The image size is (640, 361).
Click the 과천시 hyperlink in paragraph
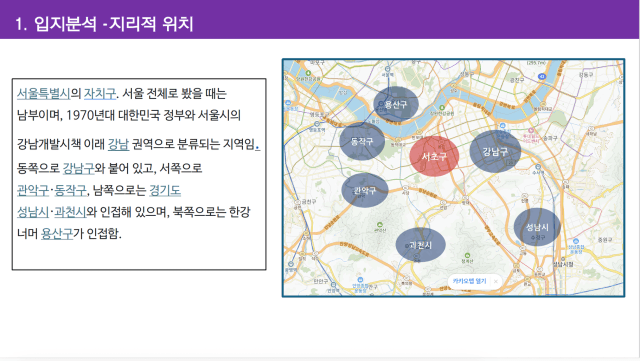click(x=70, y=212)
